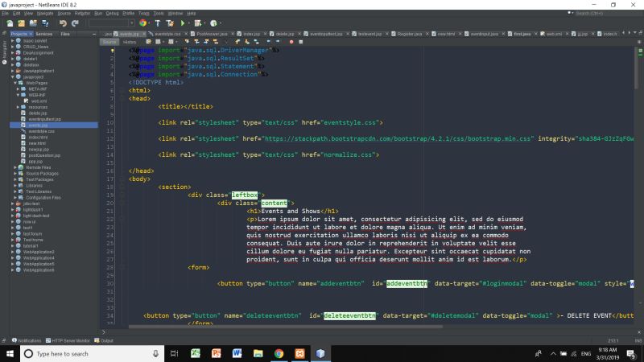
Task: Open File Explorer from the taskbar
Action: point(258,353)
